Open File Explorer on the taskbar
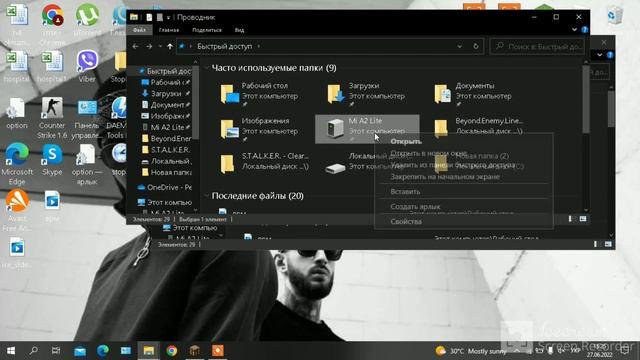This screenshot has height=360, width=640. click(149, 351)
